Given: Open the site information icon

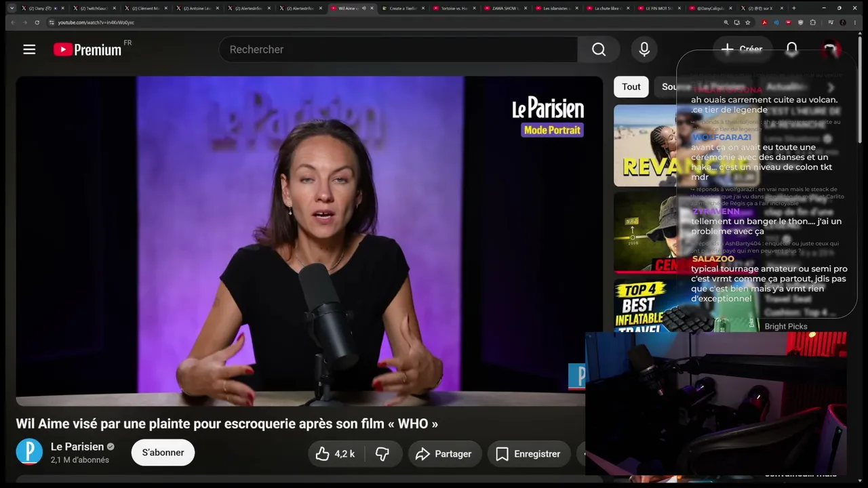Looking at the screenshot, I should [51, 22].
